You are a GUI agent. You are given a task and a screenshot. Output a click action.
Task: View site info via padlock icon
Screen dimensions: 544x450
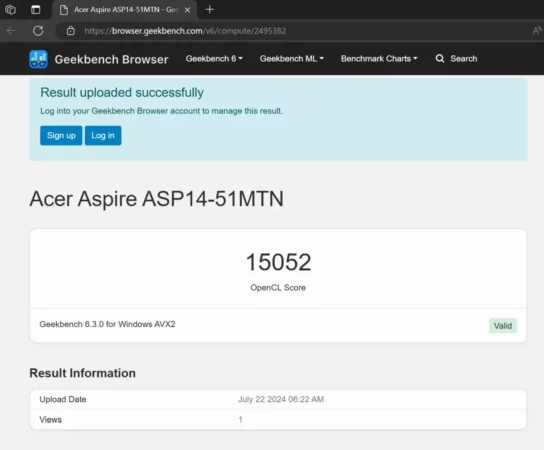pos(71,31)
